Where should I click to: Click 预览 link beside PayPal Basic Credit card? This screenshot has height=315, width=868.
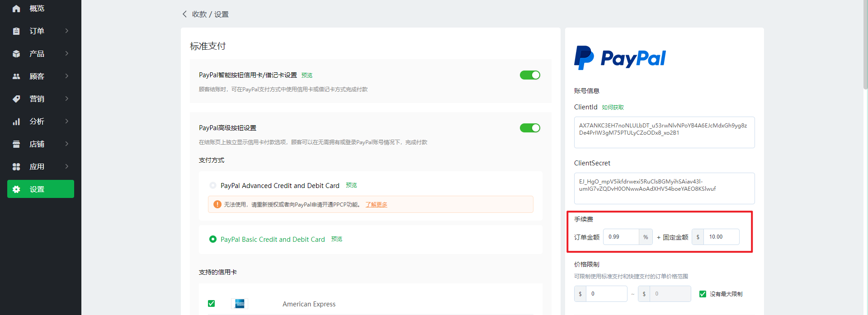(x=337, y=239)
